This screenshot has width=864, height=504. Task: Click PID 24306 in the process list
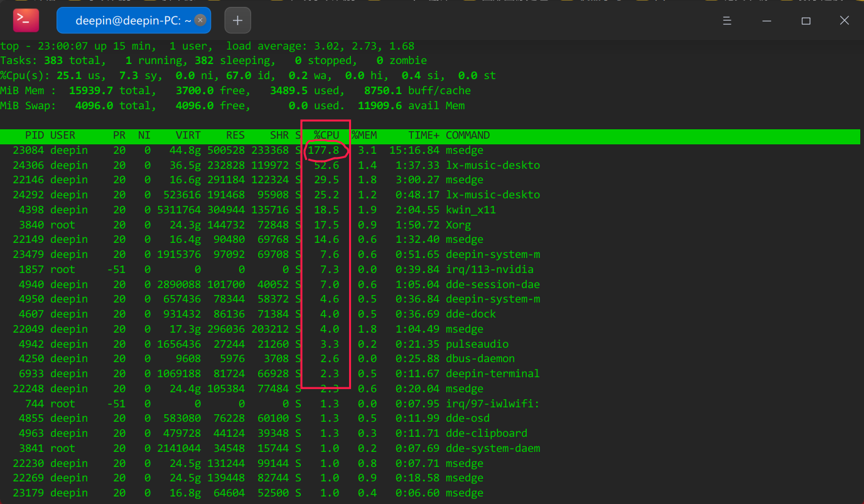28,166
